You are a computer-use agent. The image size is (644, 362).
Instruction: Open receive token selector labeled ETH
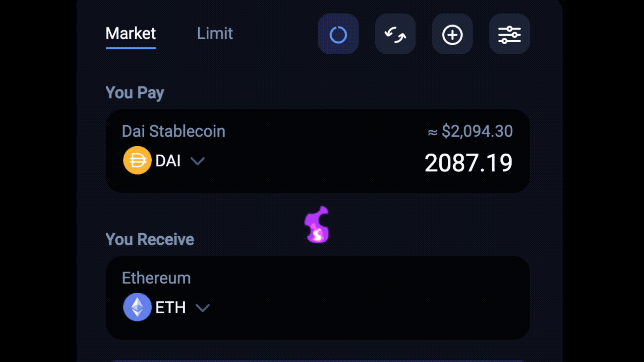(x=166, y=307)
